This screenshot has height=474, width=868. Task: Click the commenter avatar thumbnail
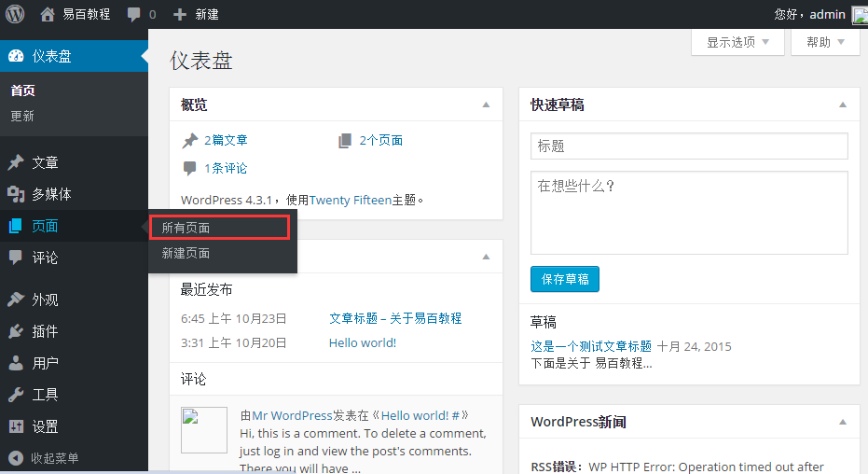point(203,430)
